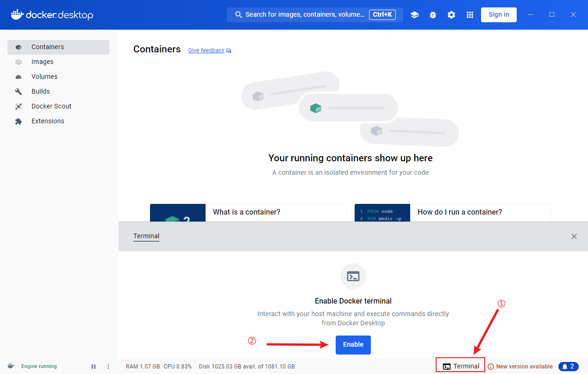Pause Docker engine with pause icon
This screenshot has height=374, width=588.
(x=94, y=367)
